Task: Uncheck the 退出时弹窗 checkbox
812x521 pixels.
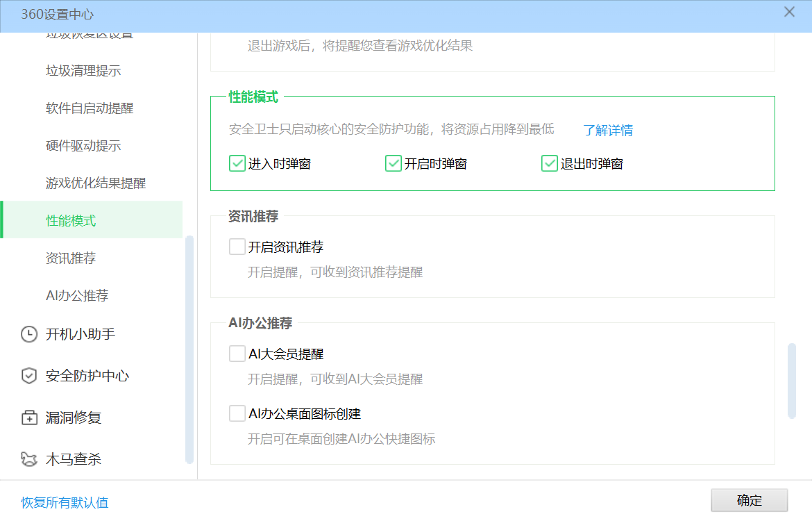Action: point(550,163)
